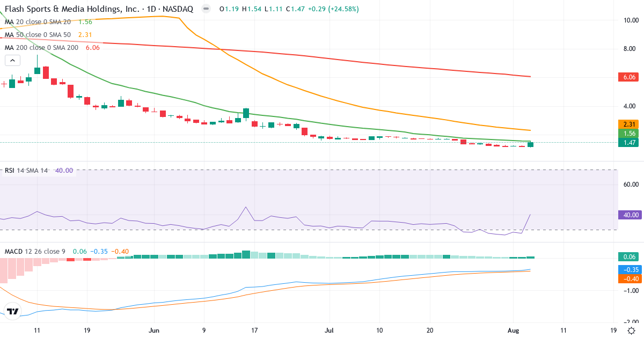
Task: Click the 4.00 price scale label
Action: point(630,106)
